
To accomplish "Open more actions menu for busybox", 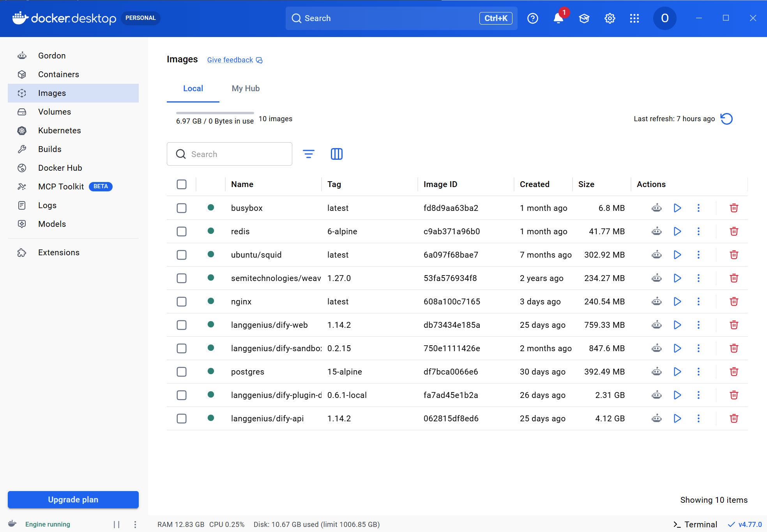I will (698, 208).
